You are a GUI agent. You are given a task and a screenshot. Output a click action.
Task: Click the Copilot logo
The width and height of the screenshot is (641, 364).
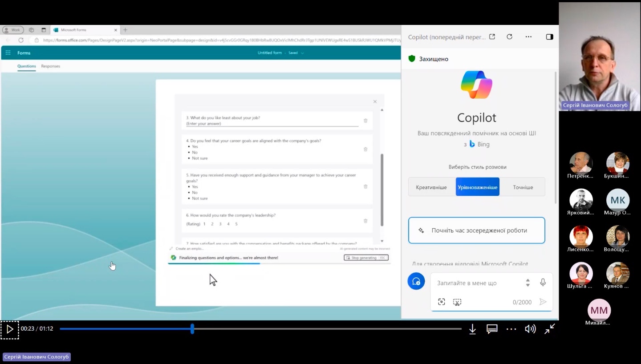(477, 85)
